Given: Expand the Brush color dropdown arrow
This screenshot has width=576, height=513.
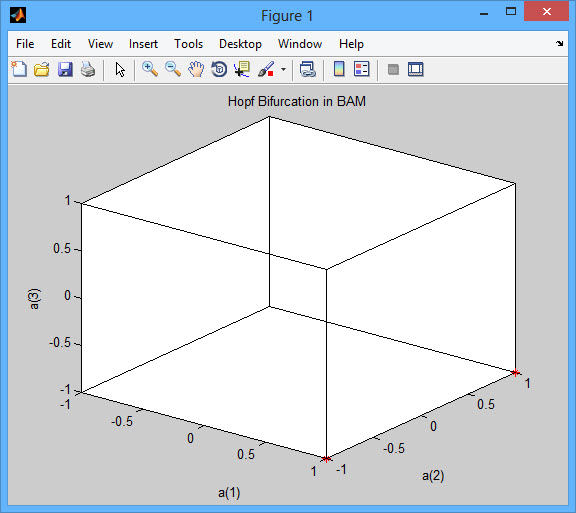Looking at the screenshot, I should 283,69.
